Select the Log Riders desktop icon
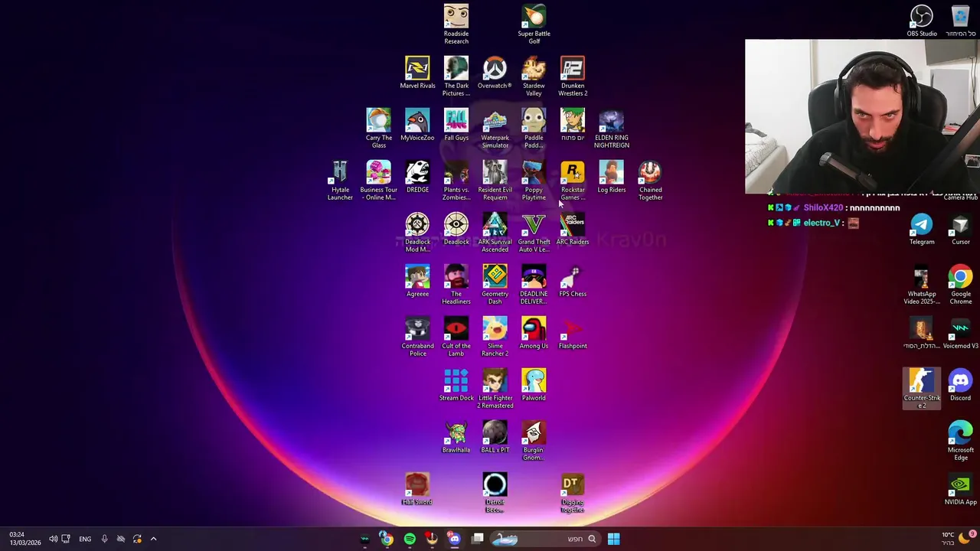This screenshot has width=980, height=551. [612, 177]
